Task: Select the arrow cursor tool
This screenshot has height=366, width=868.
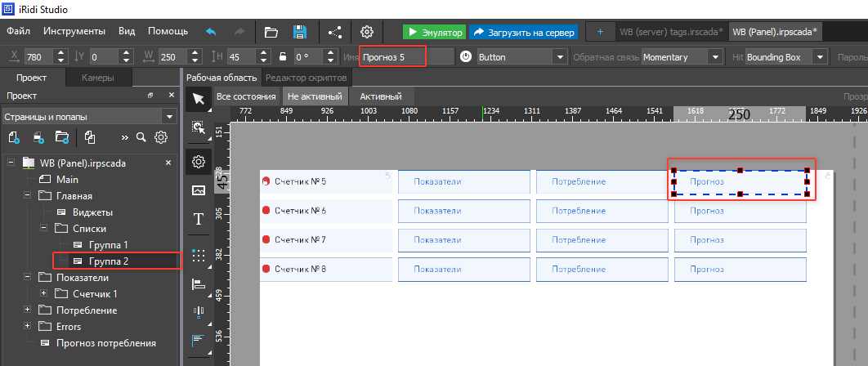Action: 198,99
